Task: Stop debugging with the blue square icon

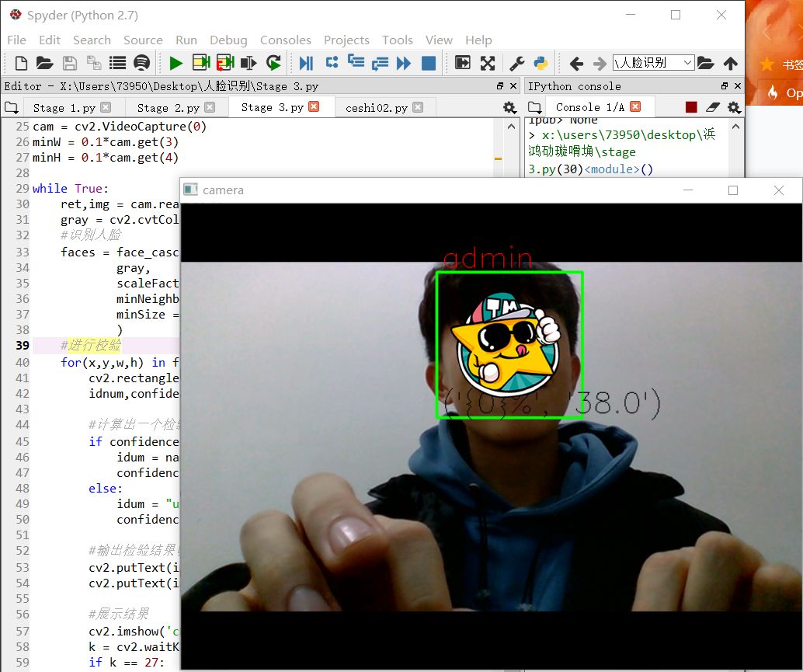Action: click(428, 64)
